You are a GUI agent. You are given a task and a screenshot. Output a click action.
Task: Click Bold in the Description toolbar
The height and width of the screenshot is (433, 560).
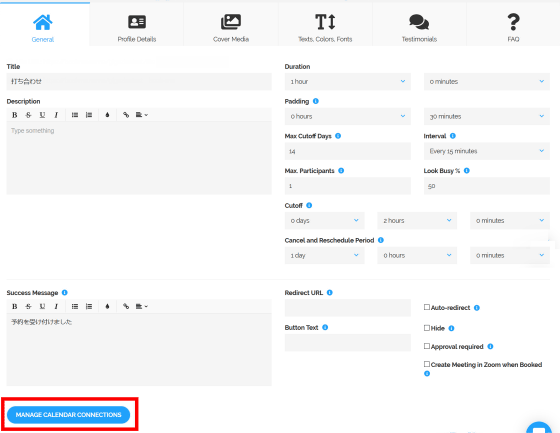15,115
